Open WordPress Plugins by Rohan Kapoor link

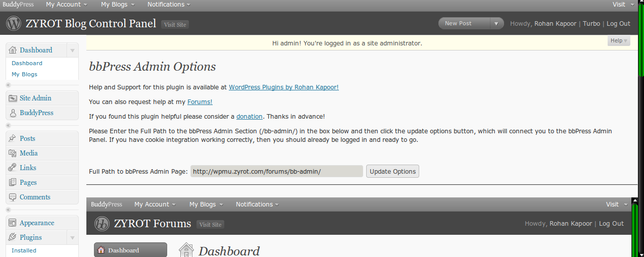tap(284, 87)
